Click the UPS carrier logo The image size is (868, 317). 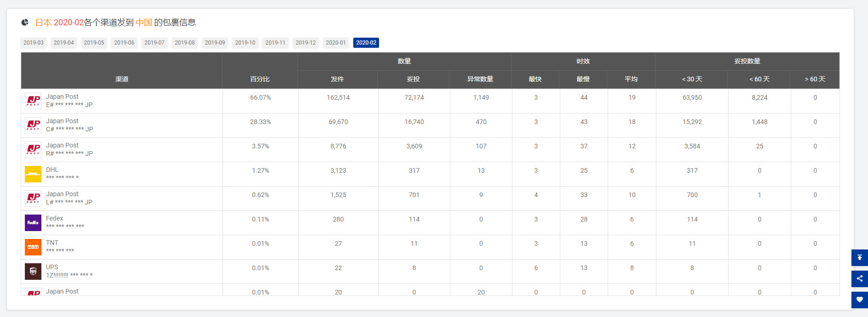point(33,272)
